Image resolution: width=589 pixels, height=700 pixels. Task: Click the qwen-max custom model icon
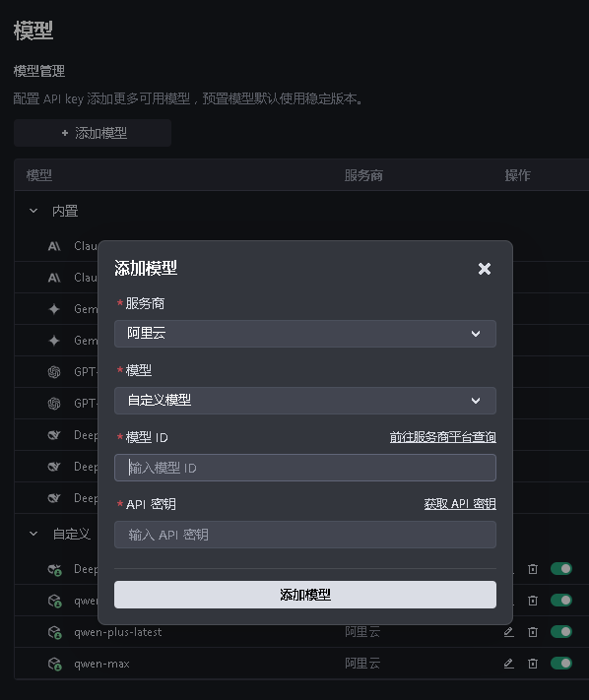click(54, 664)
